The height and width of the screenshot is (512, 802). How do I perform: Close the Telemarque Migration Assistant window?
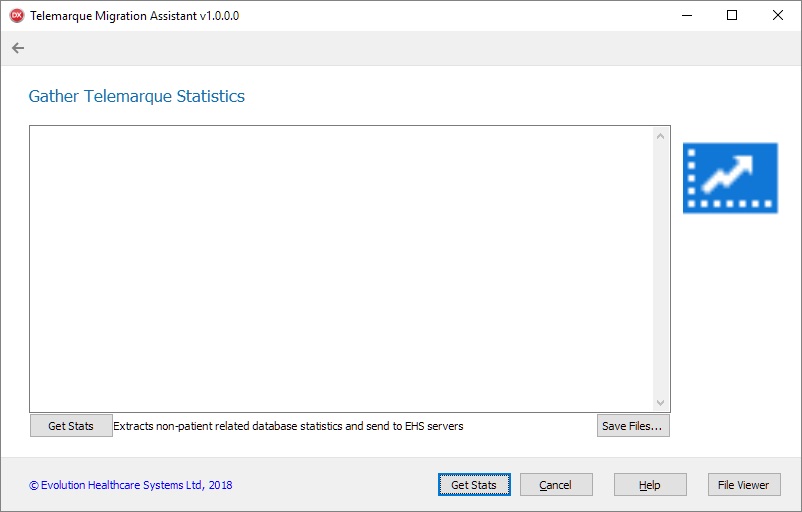coord(778,16)
